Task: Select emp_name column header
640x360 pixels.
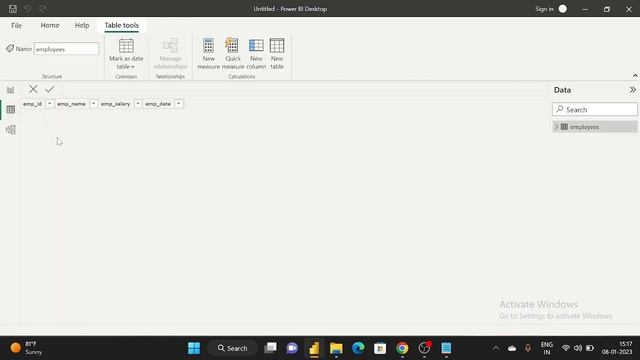Action: (x=71, y=104)
